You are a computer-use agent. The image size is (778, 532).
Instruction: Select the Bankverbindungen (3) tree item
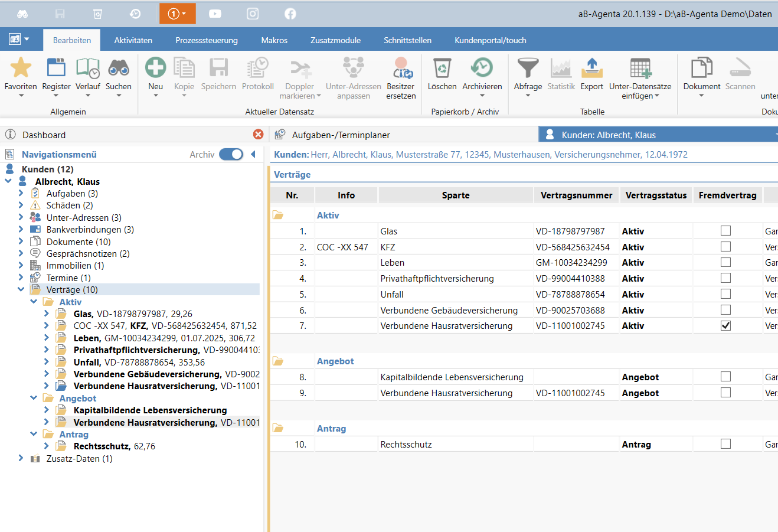90,229
